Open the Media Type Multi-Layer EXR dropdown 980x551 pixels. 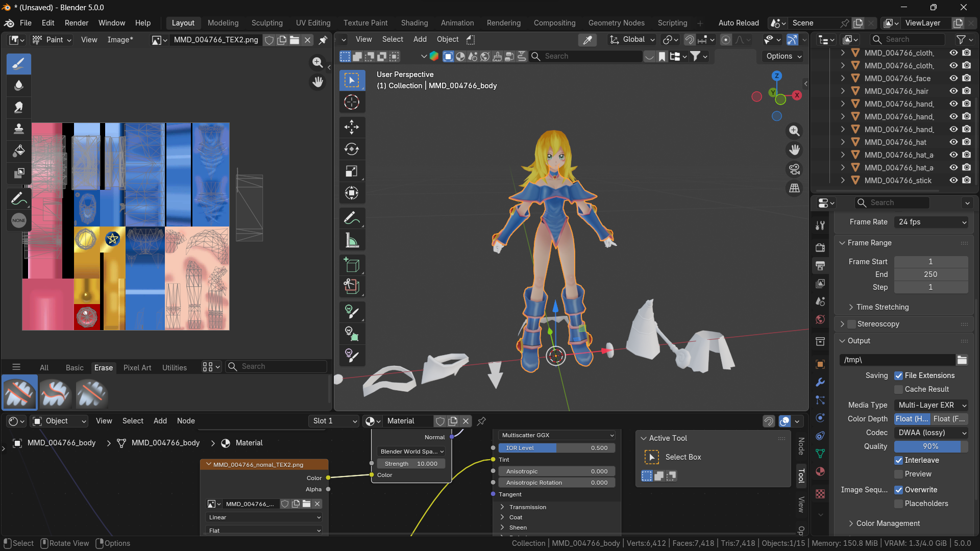(x=932, y=405)
